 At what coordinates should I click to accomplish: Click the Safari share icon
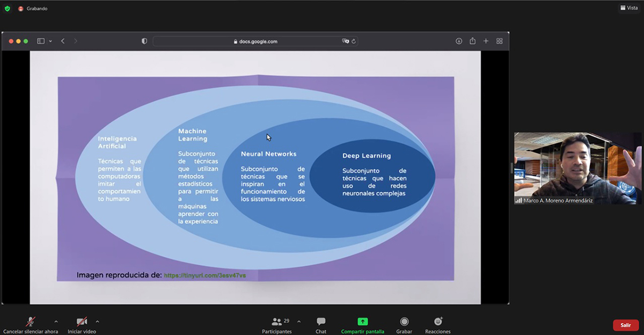pos(472,41)
